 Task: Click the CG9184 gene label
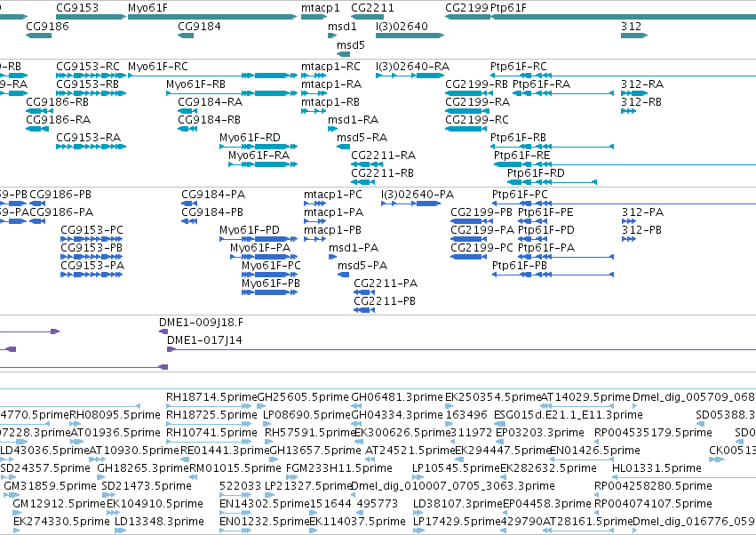199,26
